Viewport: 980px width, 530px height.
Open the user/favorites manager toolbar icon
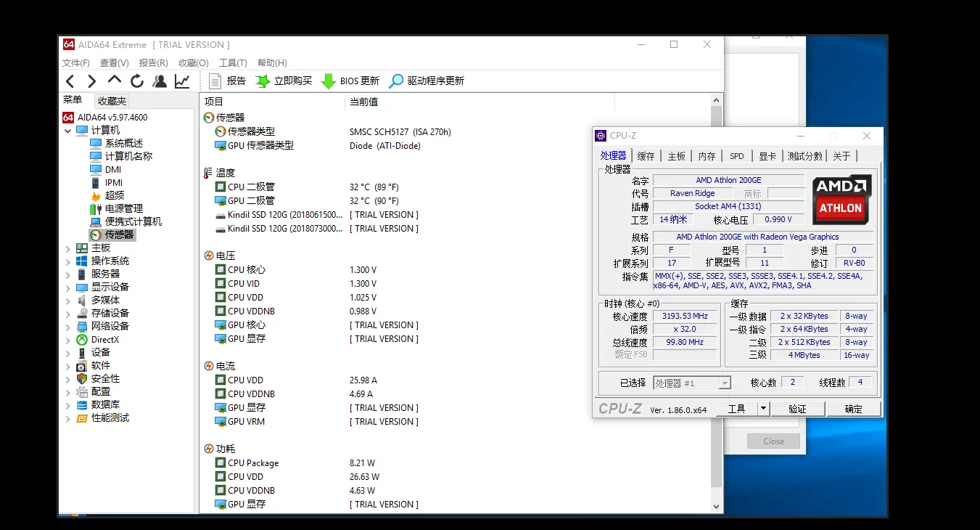coord(160,81)
